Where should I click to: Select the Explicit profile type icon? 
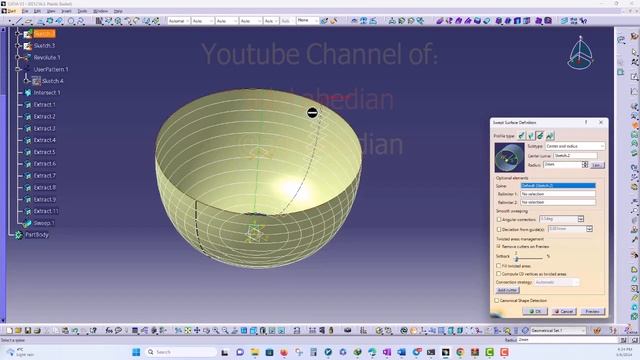pyautogui.click(x=522, y=136)
